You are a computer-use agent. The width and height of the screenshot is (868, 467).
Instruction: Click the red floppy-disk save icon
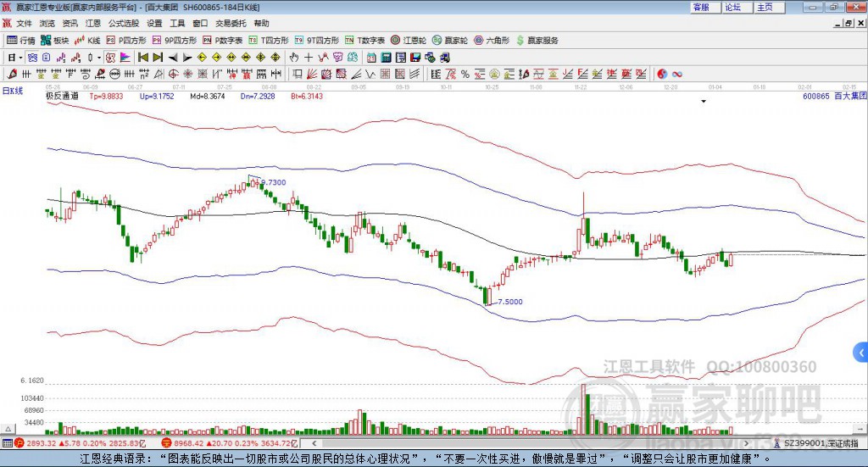click(415, 58)
